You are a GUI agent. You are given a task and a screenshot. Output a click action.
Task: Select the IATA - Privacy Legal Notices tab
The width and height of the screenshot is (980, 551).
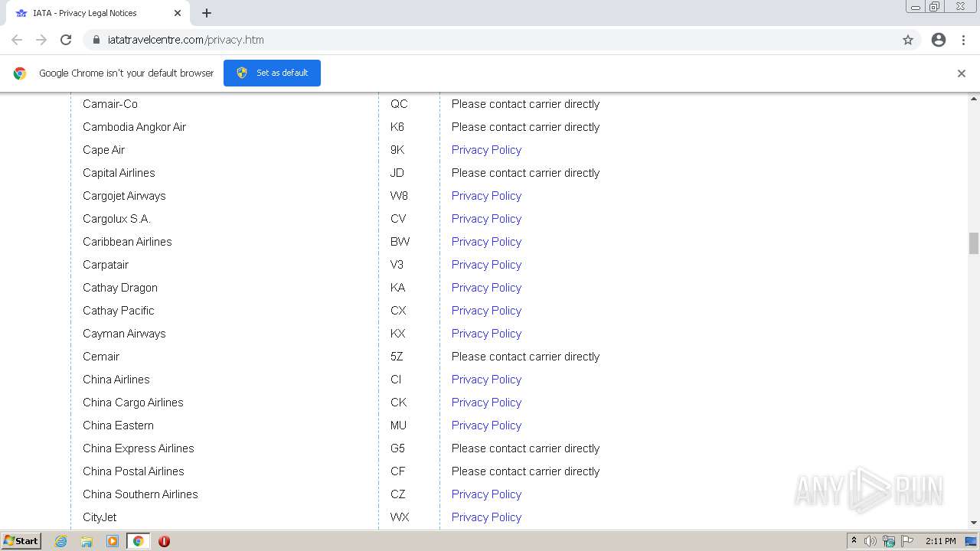click(x=98, y=13)
